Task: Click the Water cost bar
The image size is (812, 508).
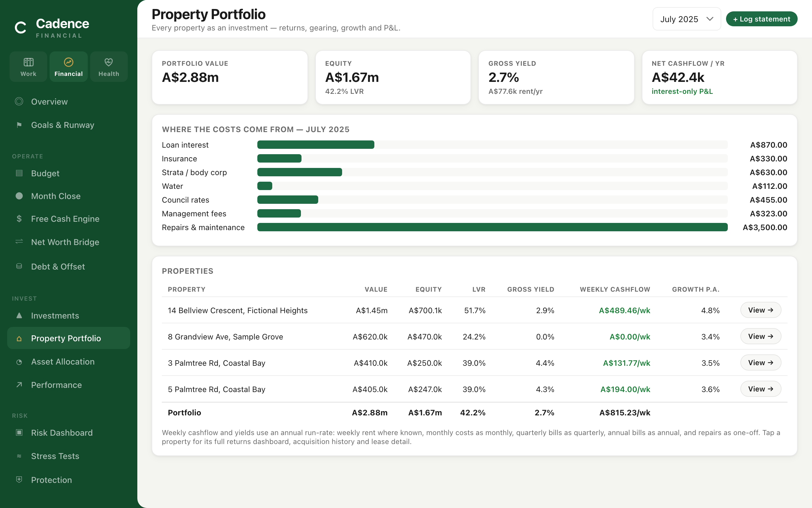Action: 265,186
